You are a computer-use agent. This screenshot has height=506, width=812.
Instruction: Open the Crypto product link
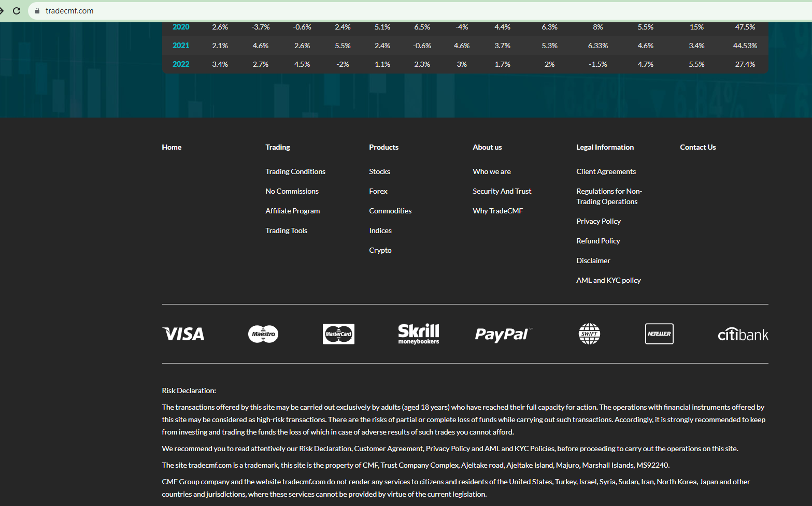point(380,250)
